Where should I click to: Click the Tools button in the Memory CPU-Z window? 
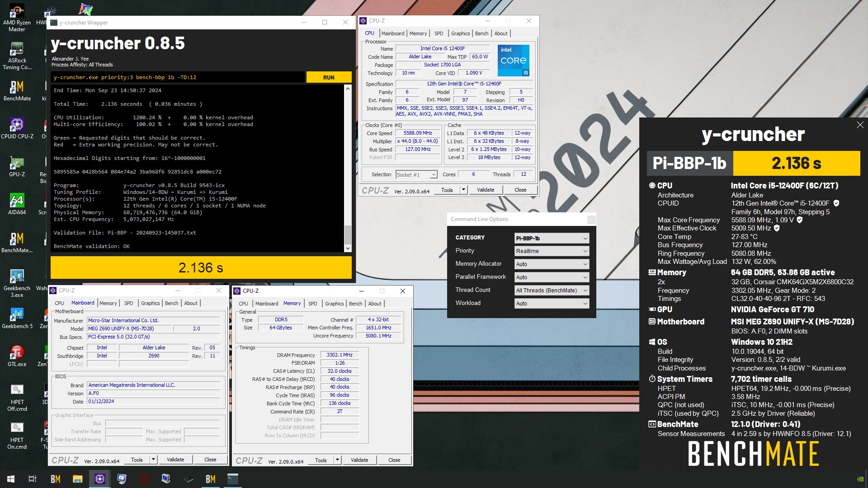321,460
